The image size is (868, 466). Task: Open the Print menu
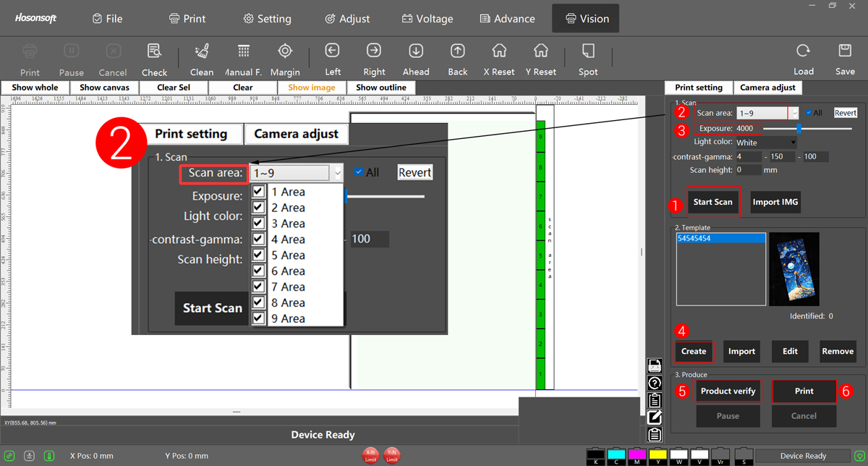tap(187, 19)
